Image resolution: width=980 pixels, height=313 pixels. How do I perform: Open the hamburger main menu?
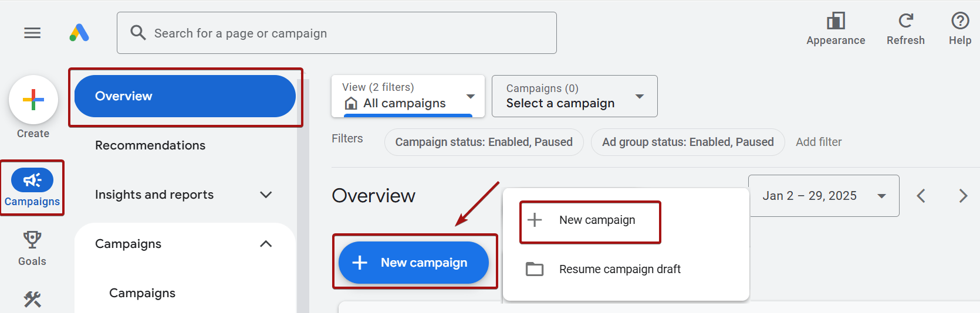click(x=32, y=33)
